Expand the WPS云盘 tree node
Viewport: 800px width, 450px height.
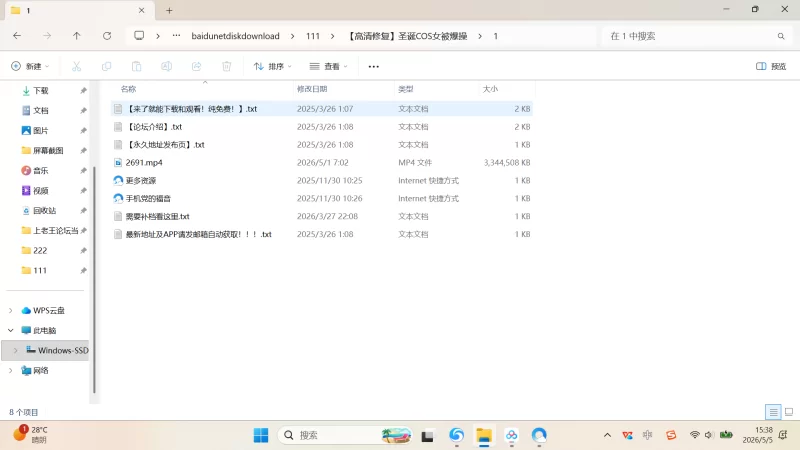tap(11, 310)
